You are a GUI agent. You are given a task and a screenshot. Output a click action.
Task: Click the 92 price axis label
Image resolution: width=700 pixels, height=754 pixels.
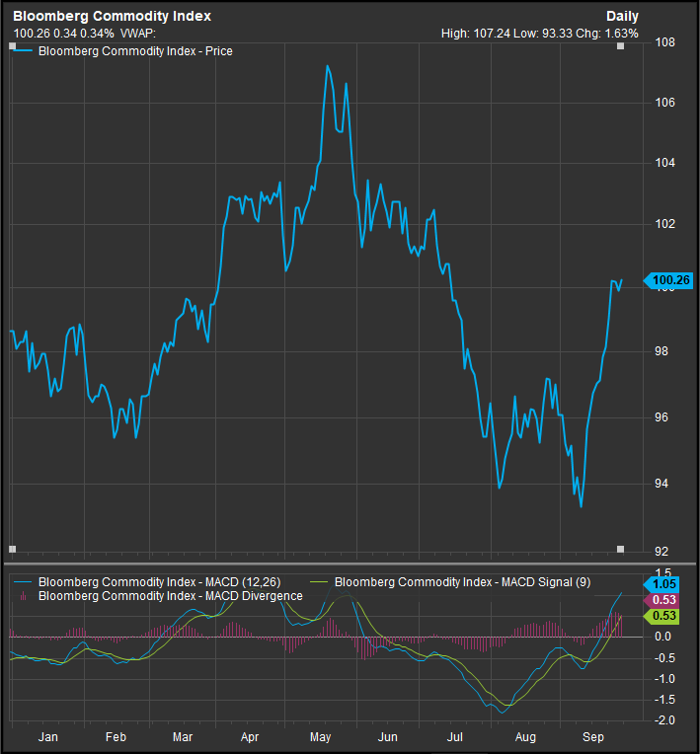(x=661, y=551)
